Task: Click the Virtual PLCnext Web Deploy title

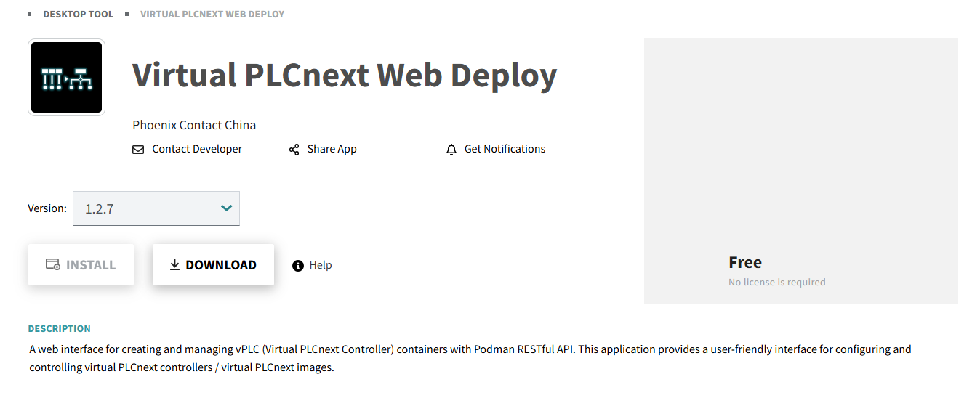Action: click(345, 76)
